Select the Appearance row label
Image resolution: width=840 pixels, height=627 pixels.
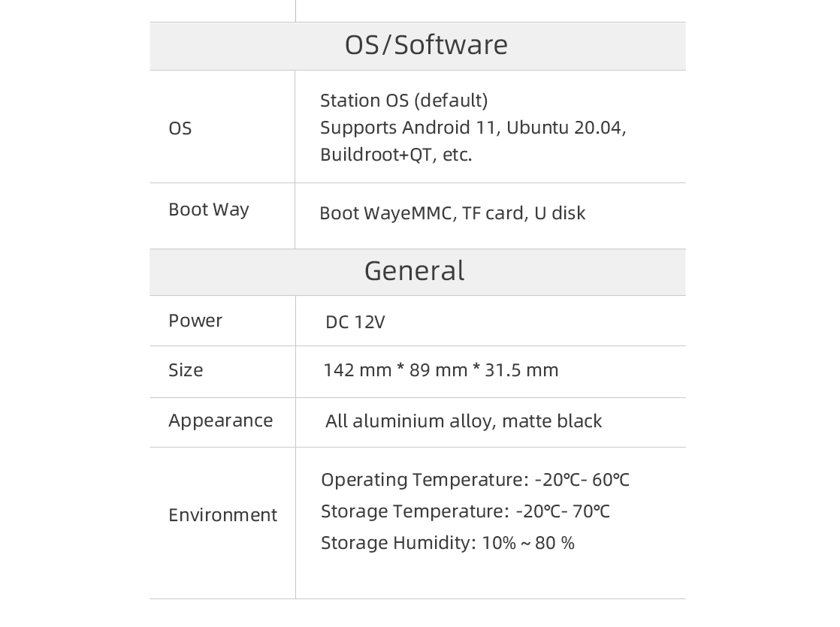coord(221,421)
